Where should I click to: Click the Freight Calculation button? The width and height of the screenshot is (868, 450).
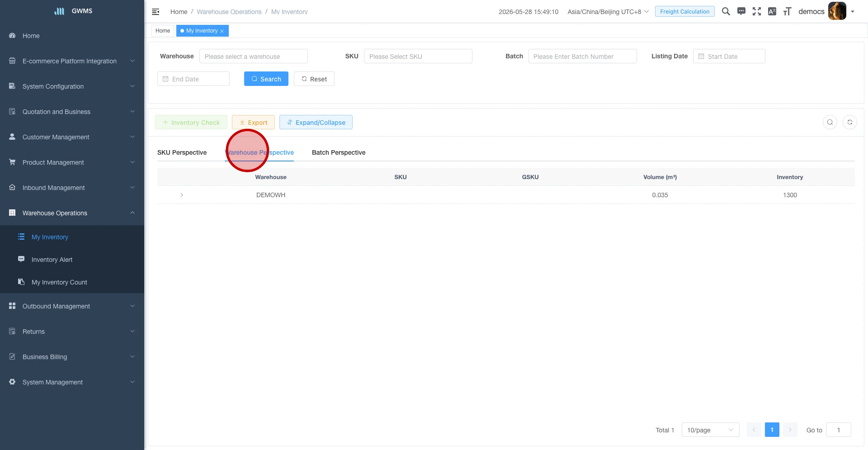684,11
